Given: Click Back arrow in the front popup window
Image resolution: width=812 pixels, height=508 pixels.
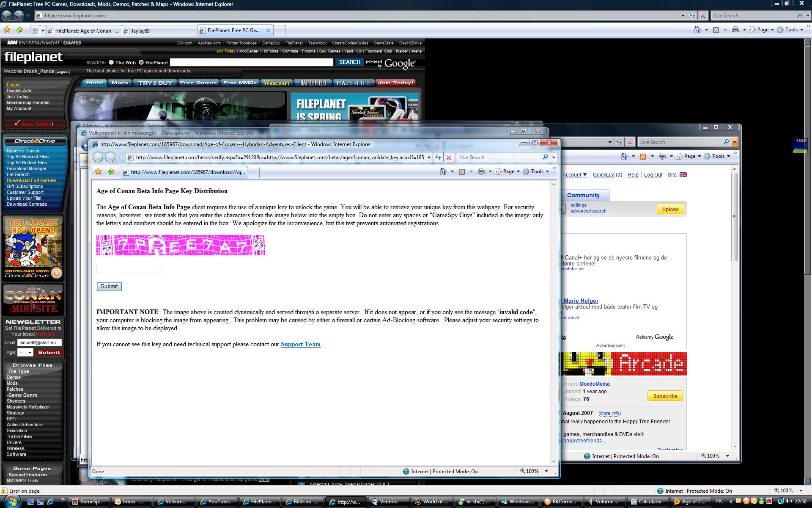Looking at the screenshot, I should click(x=98, y=157).
